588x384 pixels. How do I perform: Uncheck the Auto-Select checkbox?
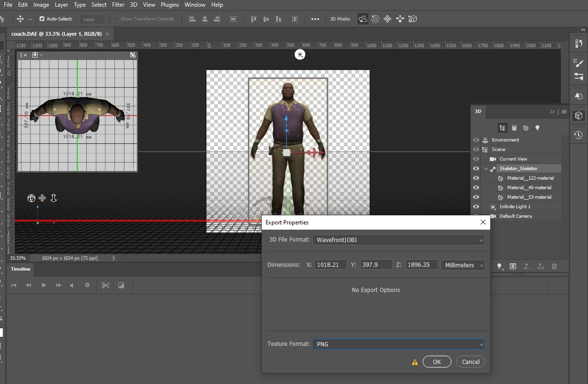click(x=42, y=19)
